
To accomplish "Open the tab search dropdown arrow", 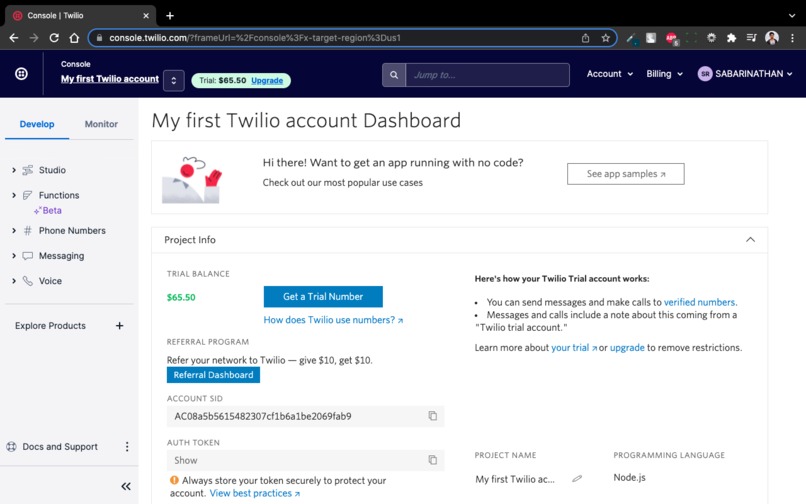I will coord(792,15).
